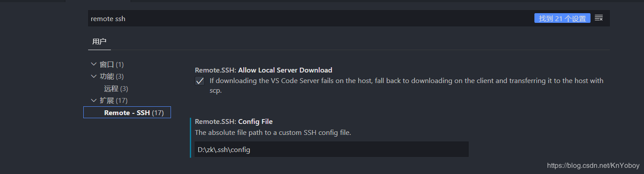Screen dimensions: 644x174
Task: Click the Remote.SSH Config File setting title
Action: [x=234, y=121]
